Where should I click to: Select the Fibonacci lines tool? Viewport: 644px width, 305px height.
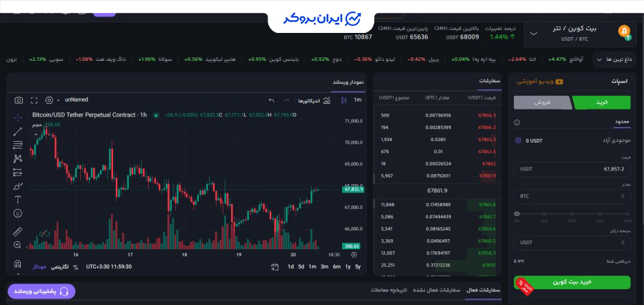(18, 145)
